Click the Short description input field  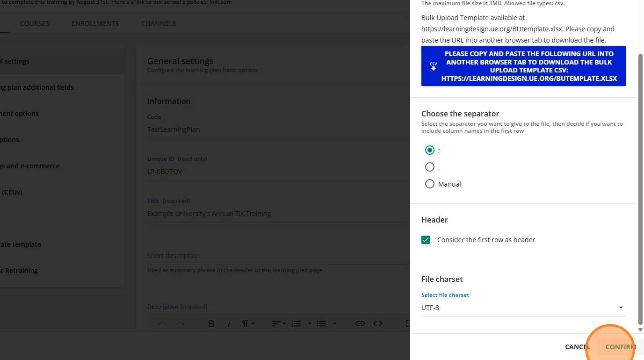click(x=278, y=256)
